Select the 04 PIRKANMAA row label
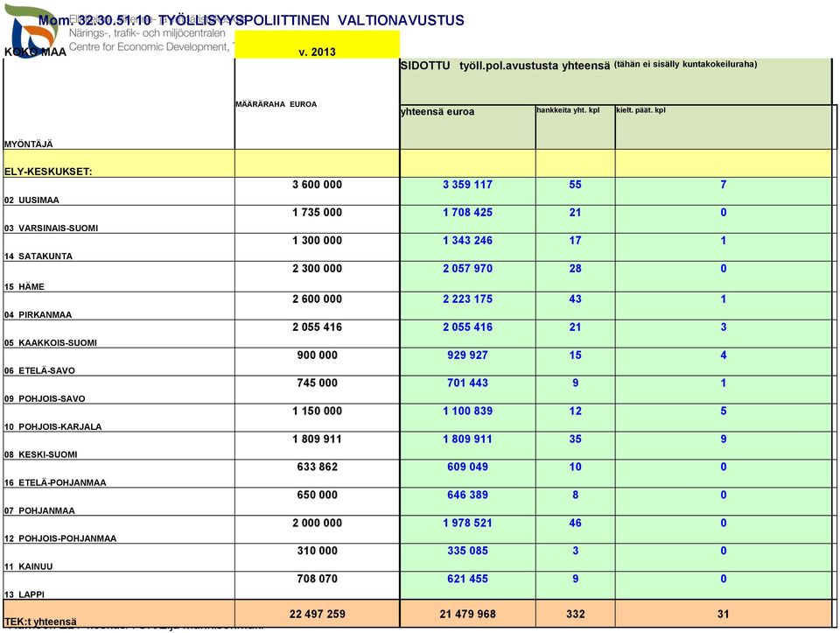Screen dimensions: 840x633 tap(38, 314)
